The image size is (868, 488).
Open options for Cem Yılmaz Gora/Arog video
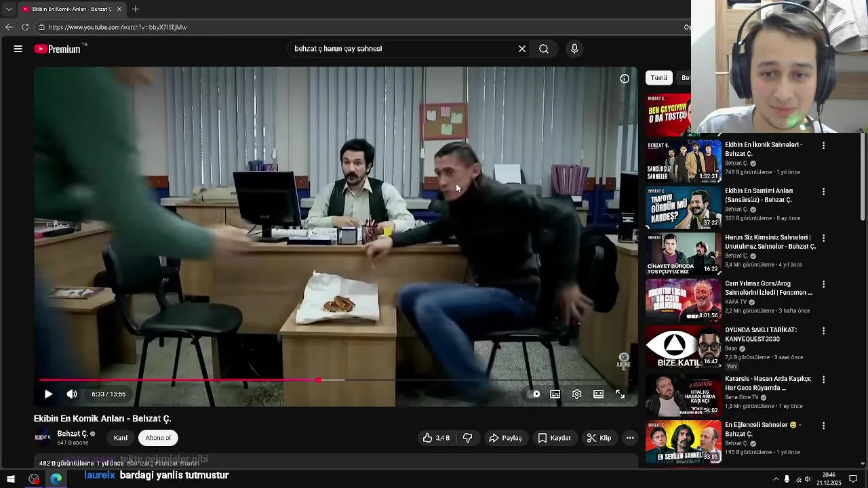tap(824, 284)
